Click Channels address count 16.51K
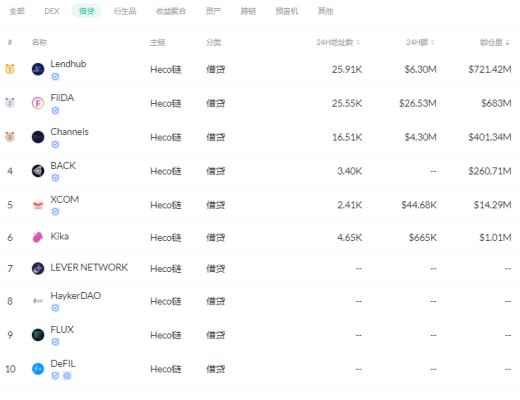This screenshot has height=400, width=520. (347, 137)
